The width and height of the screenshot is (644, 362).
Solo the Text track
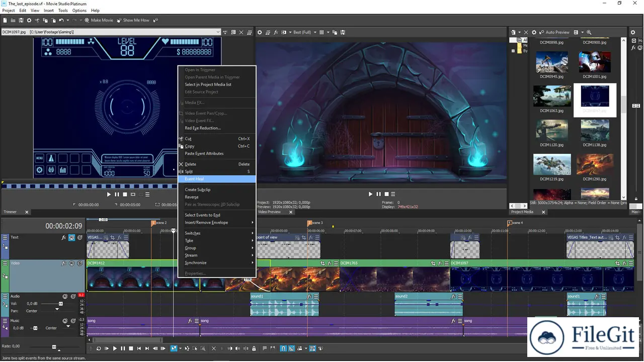(80, 237)
